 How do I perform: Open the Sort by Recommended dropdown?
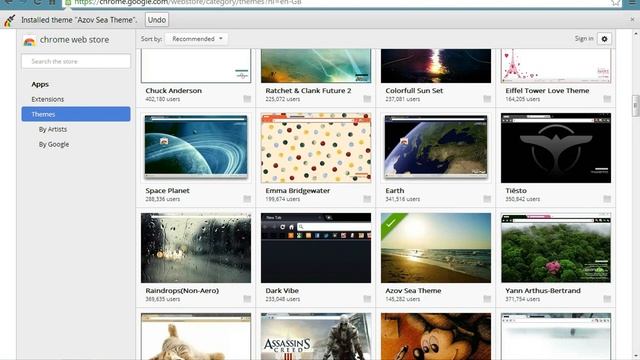click(x=197, y=39)
